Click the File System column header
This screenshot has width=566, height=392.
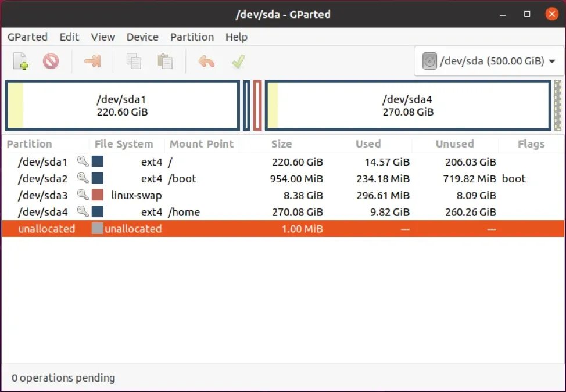[x=127, y=143]
